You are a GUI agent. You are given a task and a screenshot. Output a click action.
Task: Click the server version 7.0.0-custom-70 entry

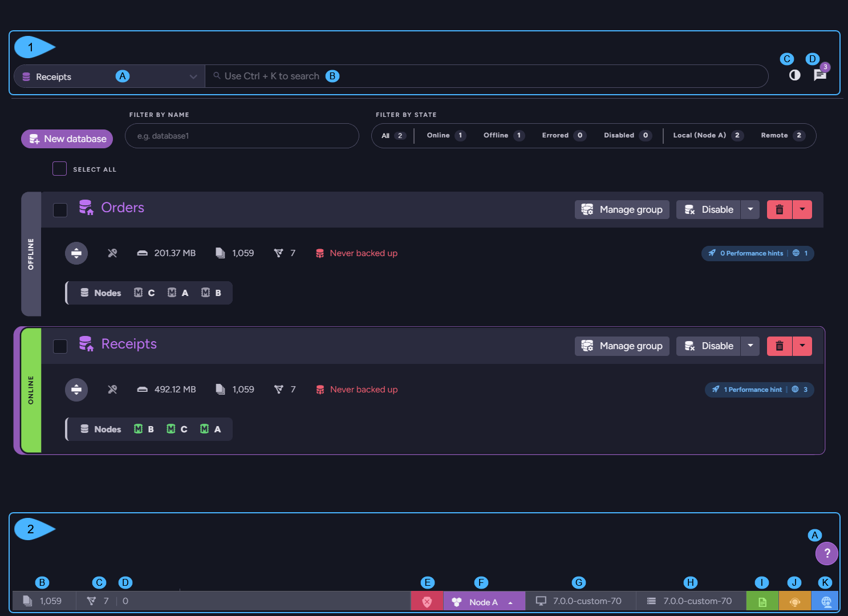coord(689,601)
